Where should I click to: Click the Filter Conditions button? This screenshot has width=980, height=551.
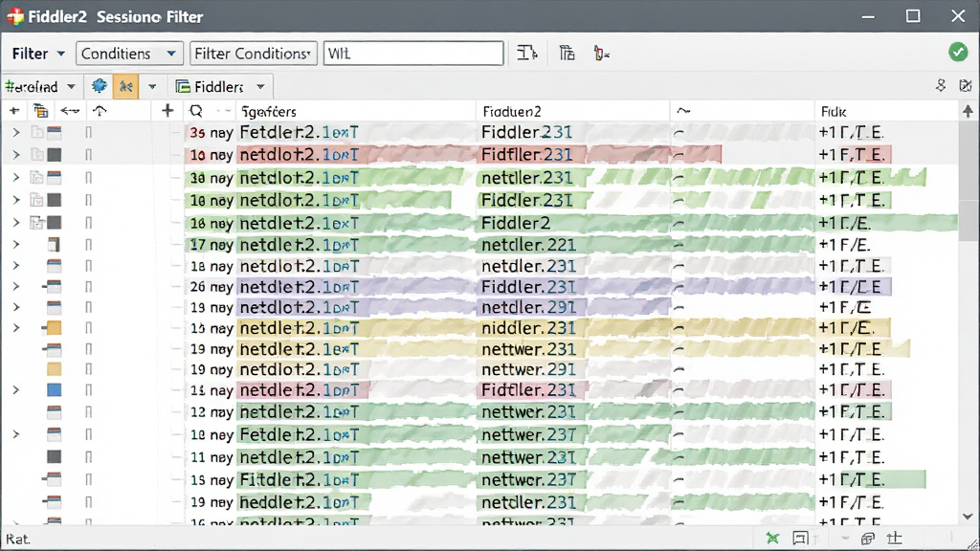point(253,54)
